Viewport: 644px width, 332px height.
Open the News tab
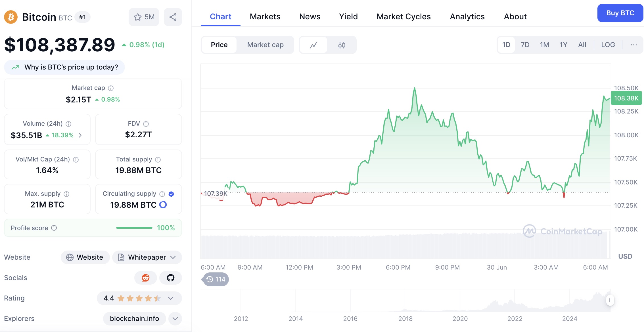coord(310,16)
